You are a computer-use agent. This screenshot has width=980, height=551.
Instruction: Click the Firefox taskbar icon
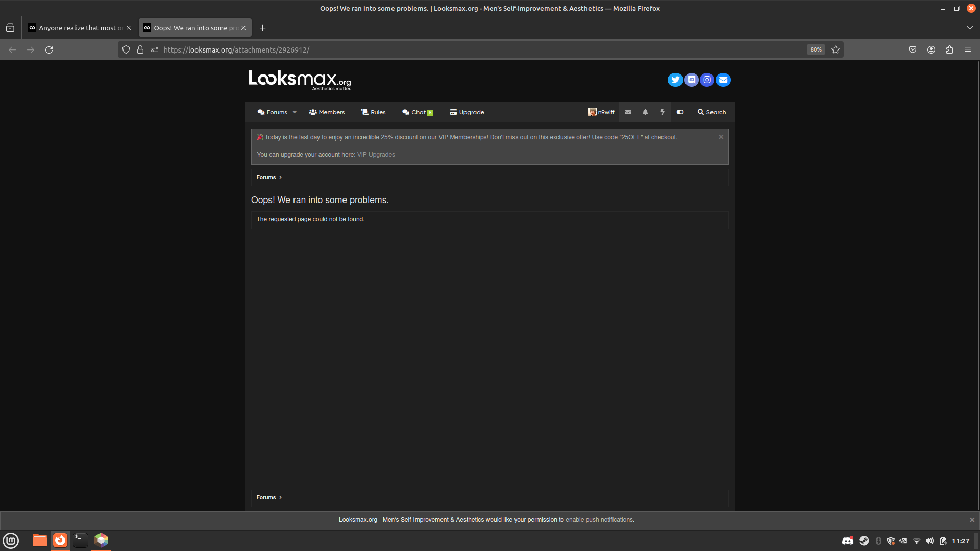(60, 541)
